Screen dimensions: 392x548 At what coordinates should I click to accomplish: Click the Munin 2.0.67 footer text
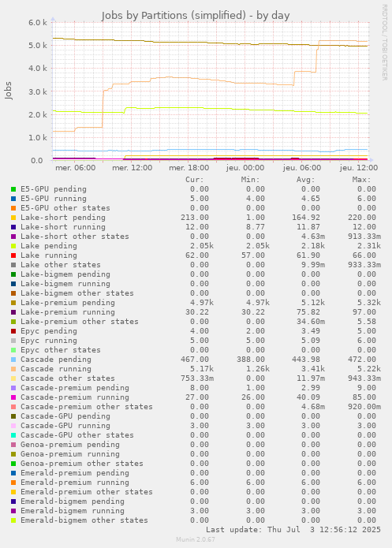196,539
